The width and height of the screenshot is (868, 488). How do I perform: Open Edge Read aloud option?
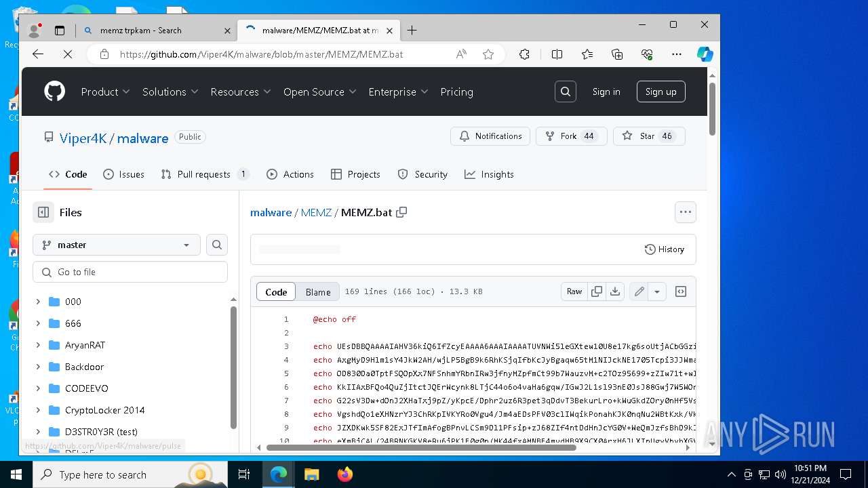pos(462,54)
